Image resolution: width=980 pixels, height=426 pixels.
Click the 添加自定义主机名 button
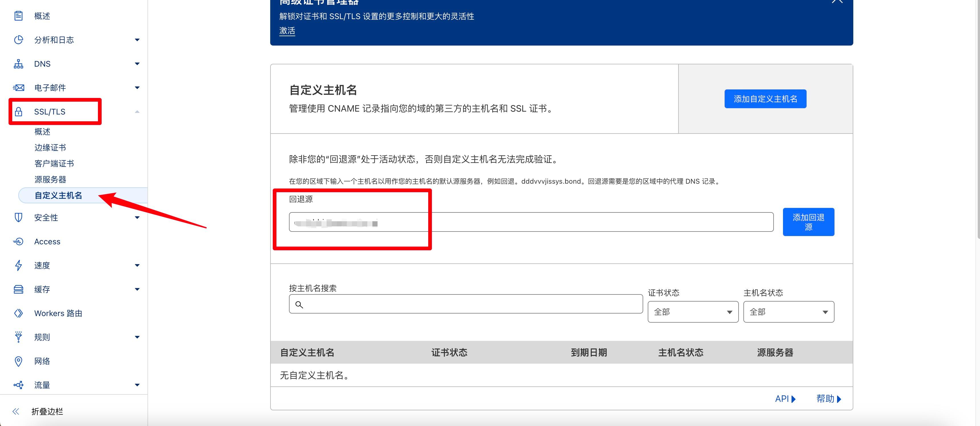[765, 99]
